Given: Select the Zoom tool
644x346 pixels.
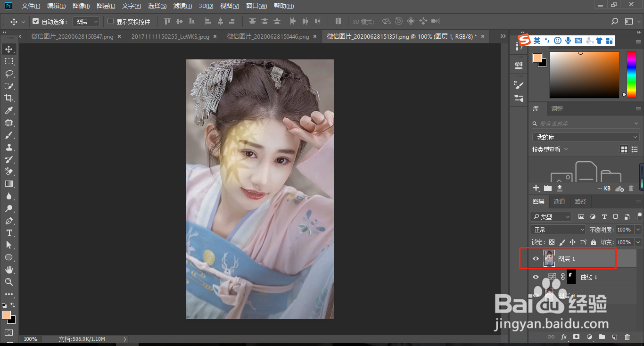Looking at the screenshot, I should point(9,282).
